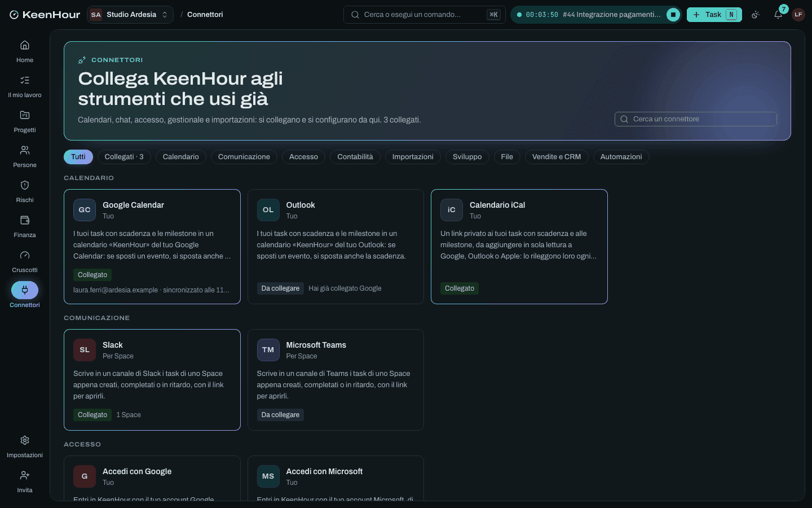This screenshot has width=812, height=508.
Task: Select the Automazioni filter chip
Action: point(621,157)
